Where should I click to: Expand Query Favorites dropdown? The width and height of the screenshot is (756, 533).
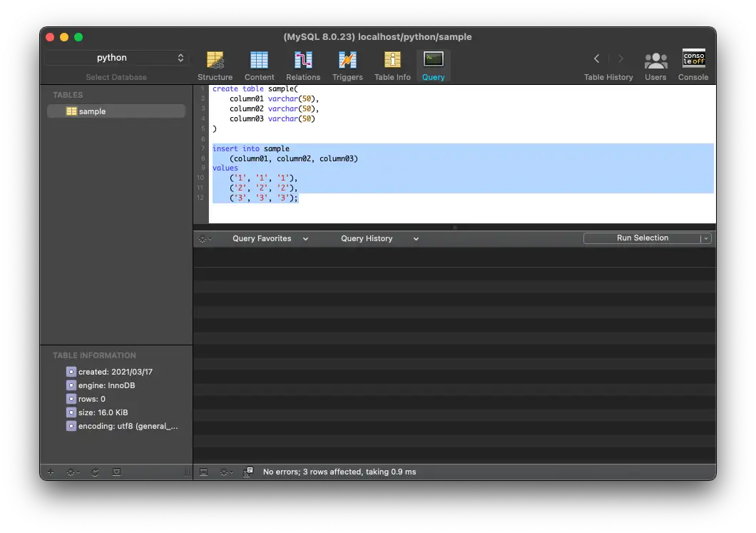(270, 239)
